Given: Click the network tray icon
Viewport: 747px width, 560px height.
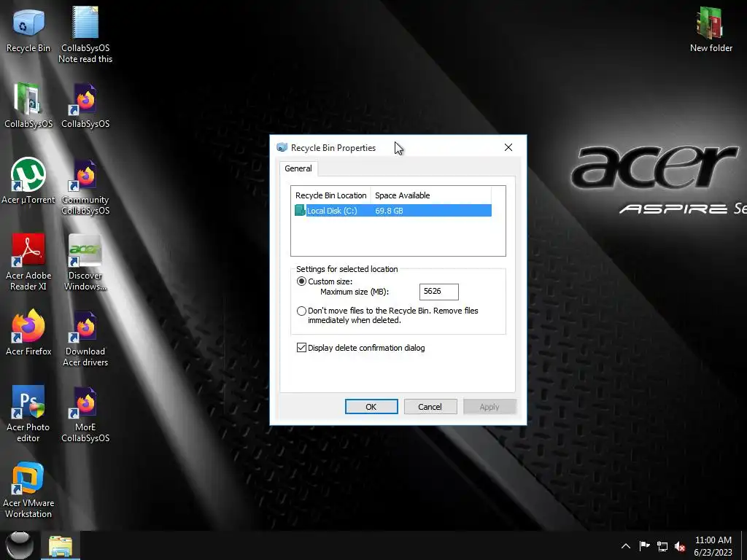Looking at the screenshot, I should point(662,546).
